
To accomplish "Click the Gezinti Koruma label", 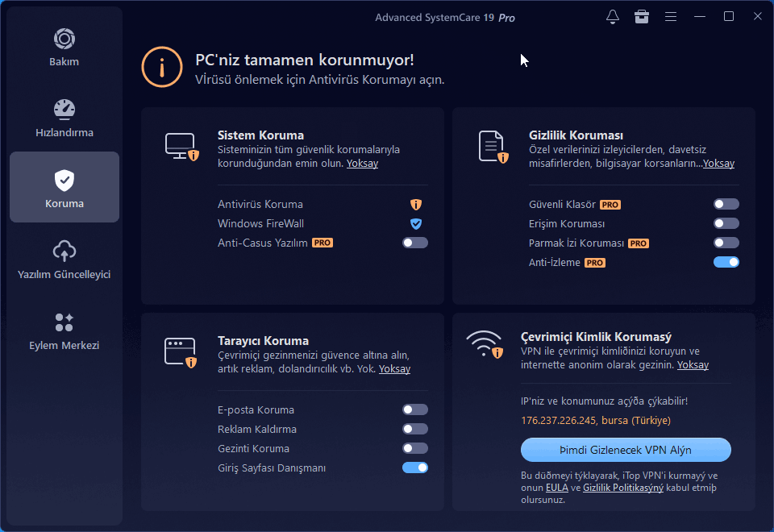I will [253, 449].
